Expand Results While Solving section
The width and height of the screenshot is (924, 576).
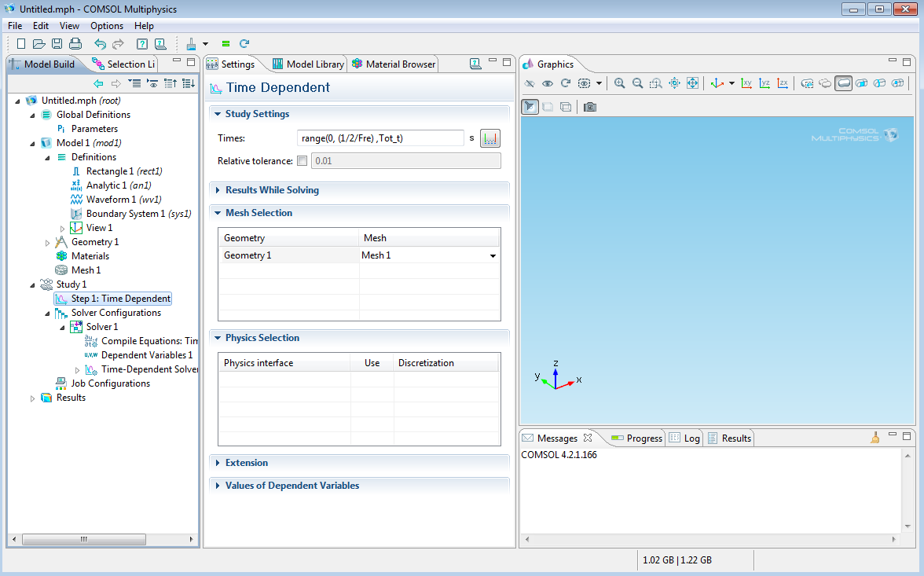pyautogui.click(x=218, y=190)
